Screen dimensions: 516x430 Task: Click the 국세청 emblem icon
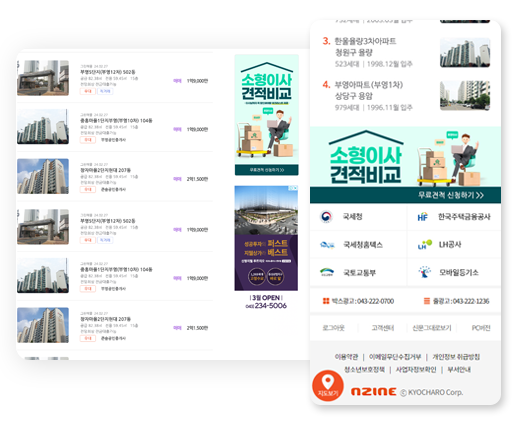tap(326, 217)
